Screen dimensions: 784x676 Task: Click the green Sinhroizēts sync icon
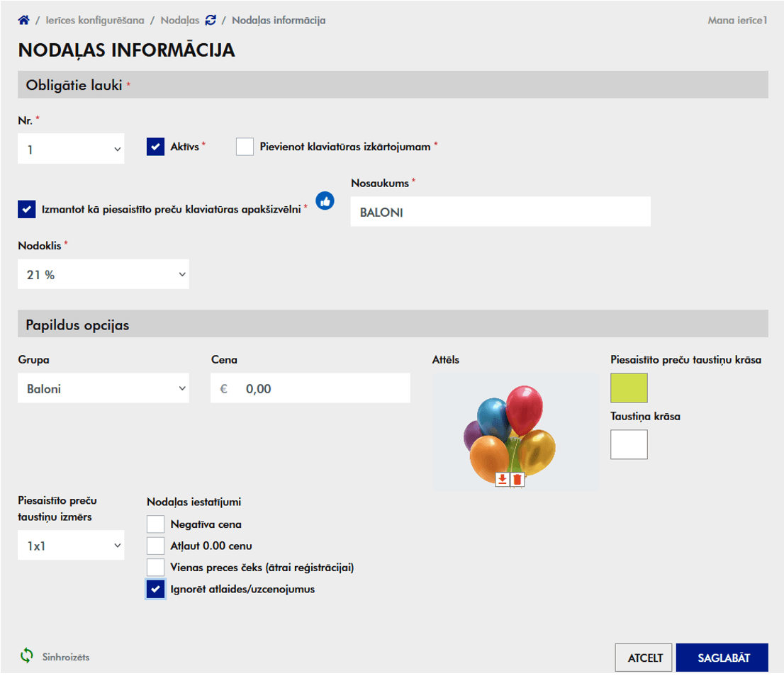coord(27,655)
